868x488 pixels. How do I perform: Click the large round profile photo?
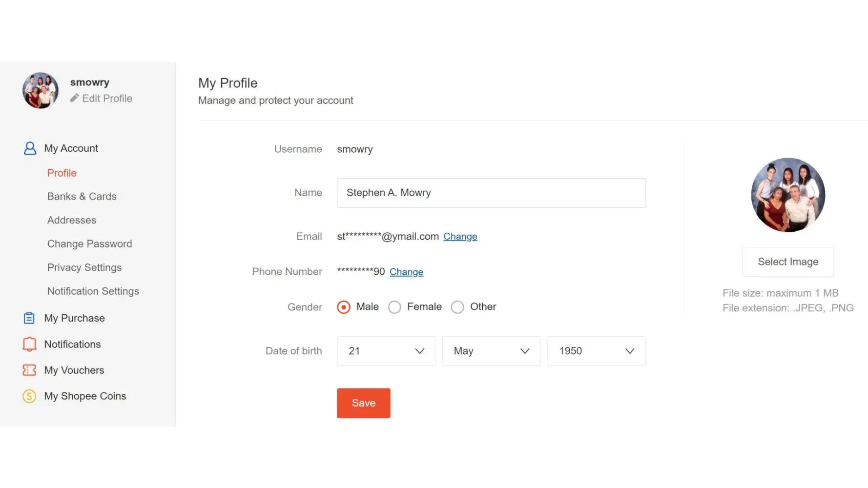[x=787, y=195]
